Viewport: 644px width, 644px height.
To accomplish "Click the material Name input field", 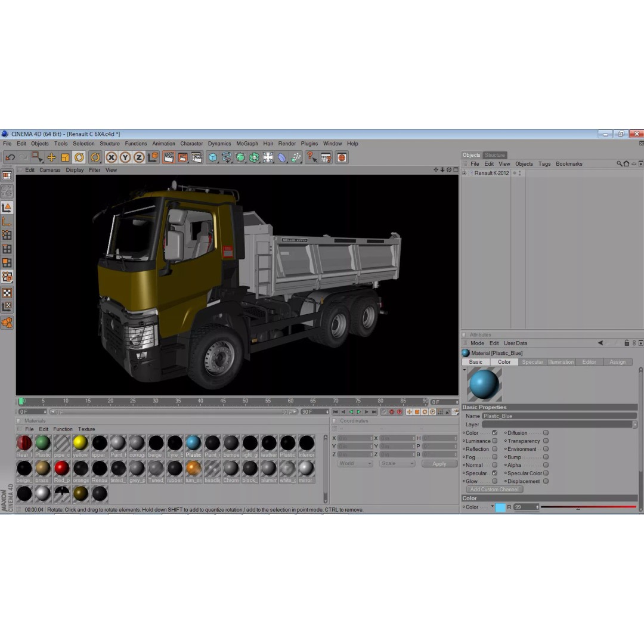I will point(559,416).
